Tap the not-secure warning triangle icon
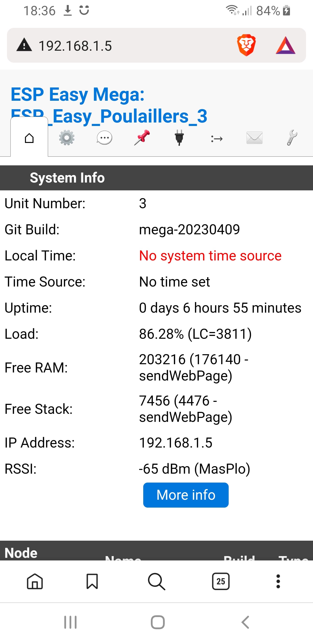 pyautogui.click(x=24, y=45)
